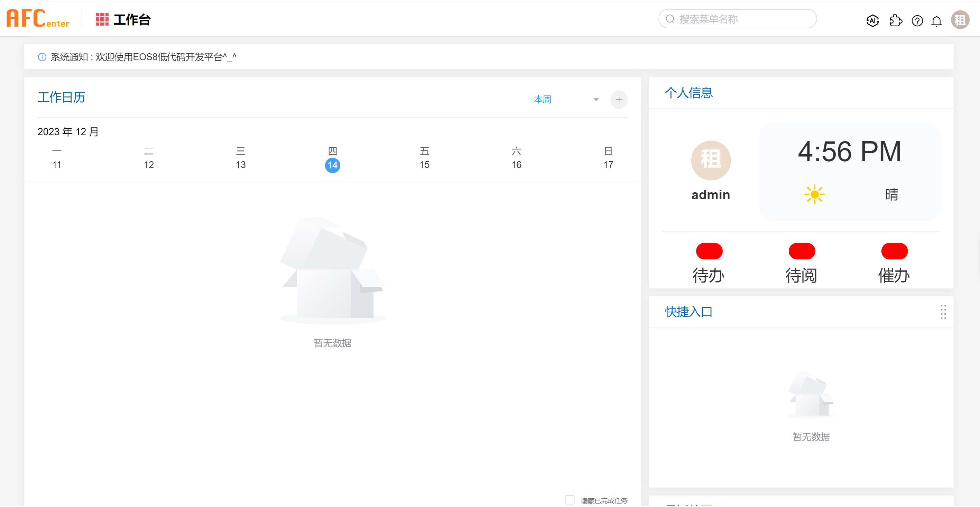Viewport: 980px width, 507px height.
Task: Click the weather sun icon in 个人信息 panel
Action: click(815, 194)
